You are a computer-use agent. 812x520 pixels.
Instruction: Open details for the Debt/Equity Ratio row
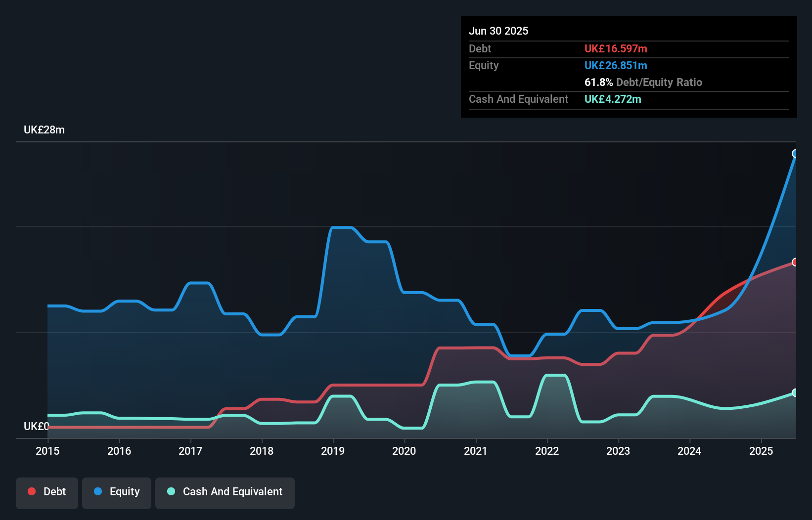643,82
